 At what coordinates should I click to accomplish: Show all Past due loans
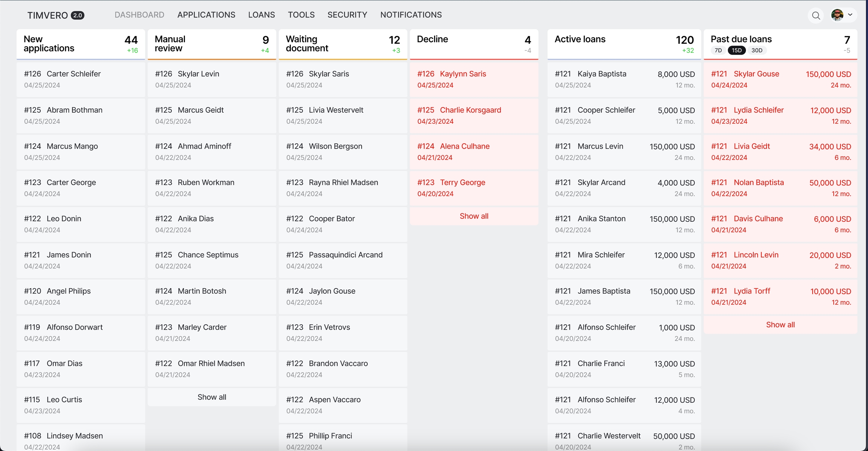point(780,325)
